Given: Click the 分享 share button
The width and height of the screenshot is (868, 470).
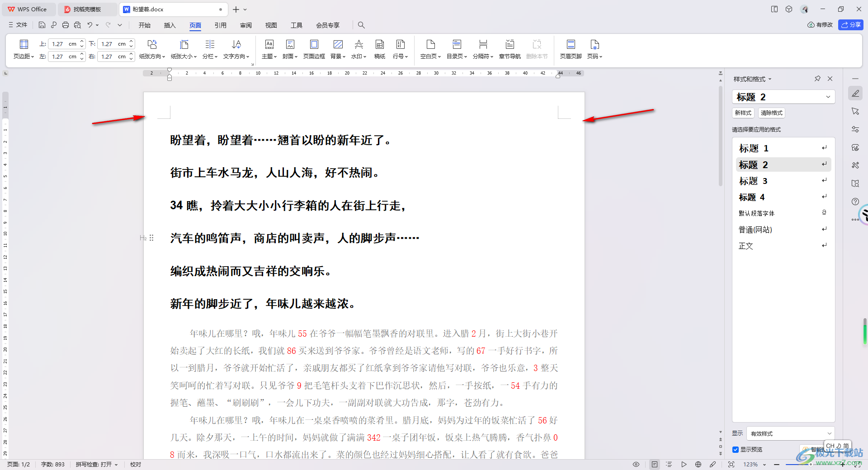Looking at the screenshot, I should 851,25.
